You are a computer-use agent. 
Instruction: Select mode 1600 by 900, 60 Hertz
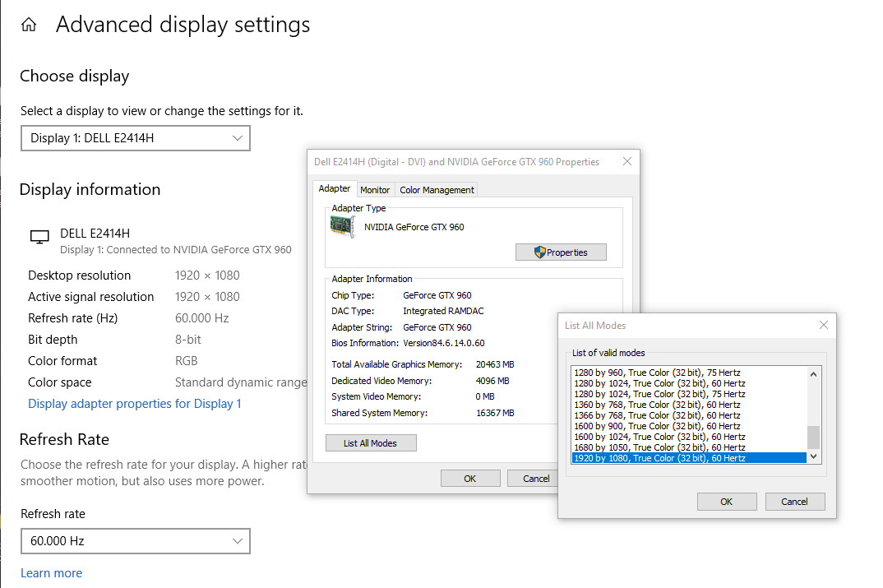click(689, 426)
